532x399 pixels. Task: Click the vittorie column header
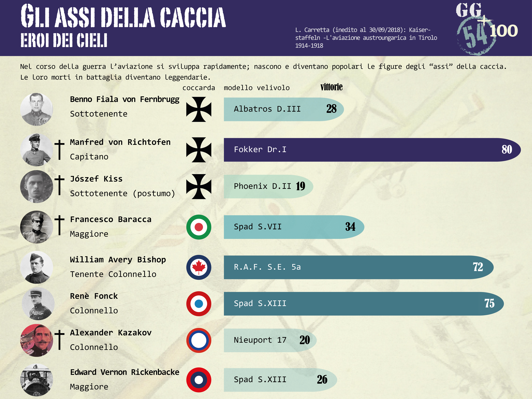point(331,87)
